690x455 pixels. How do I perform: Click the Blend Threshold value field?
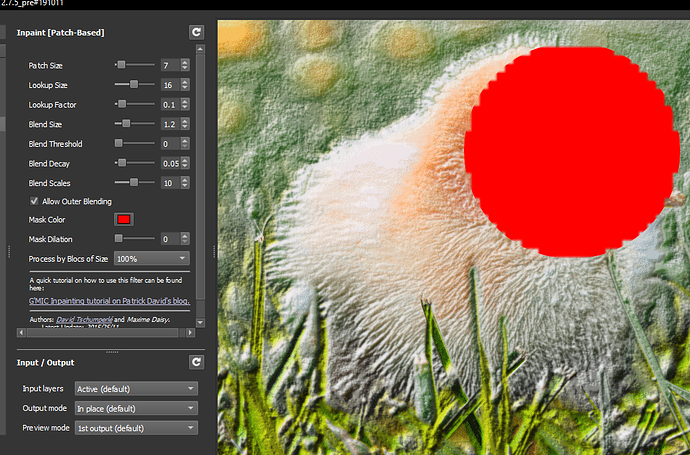pyautogui.click(x=170, y=144)
